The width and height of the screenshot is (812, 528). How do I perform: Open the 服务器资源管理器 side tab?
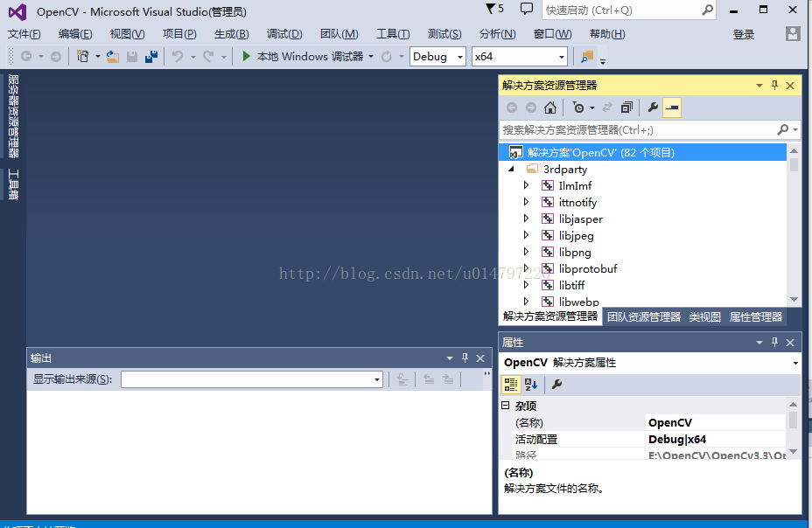pyautogui.click(x=13, y=116)
